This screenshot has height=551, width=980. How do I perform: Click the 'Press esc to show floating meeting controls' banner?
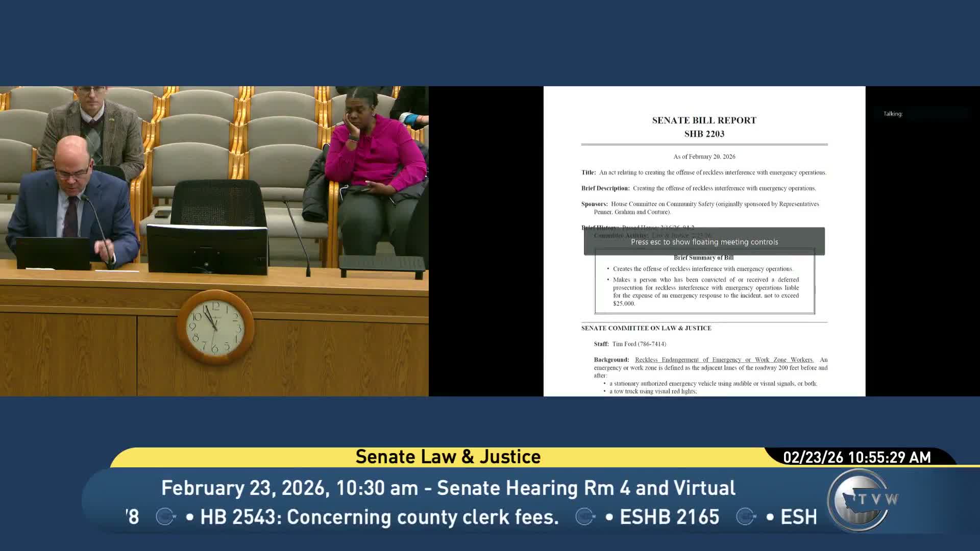pyautogui.click(x=704, y=242)
